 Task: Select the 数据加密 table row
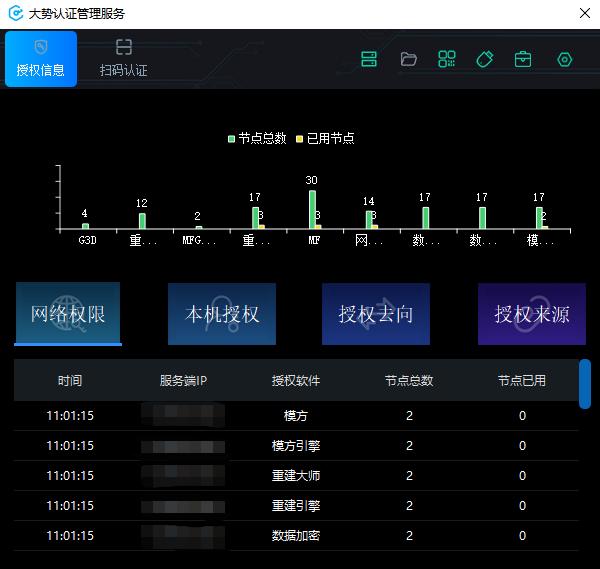click(296, 535)
